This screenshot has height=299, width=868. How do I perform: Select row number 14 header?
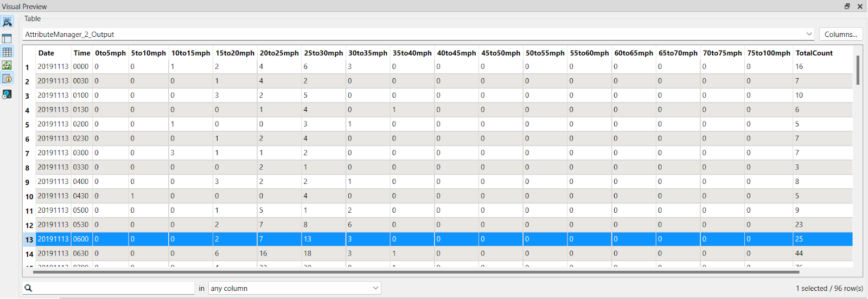29,253
